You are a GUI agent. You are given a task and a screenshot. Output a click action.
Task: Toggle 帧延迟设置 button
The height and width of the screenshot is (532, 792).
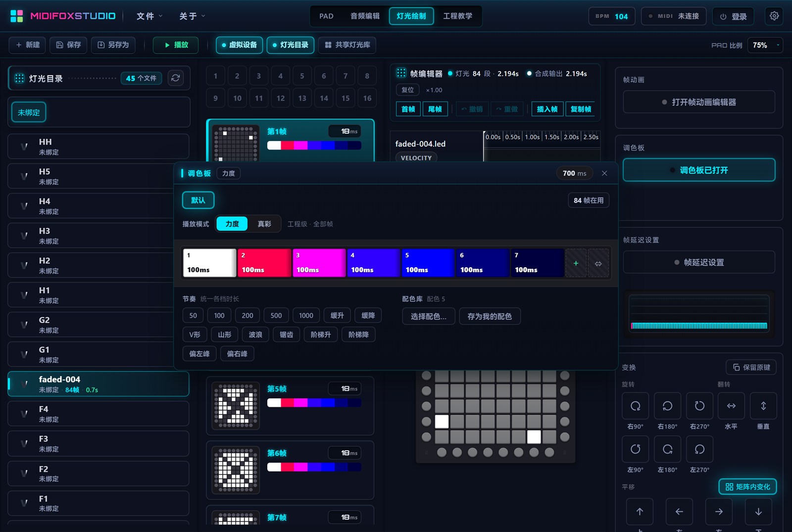pyautogui.click(x=699, y=262)
